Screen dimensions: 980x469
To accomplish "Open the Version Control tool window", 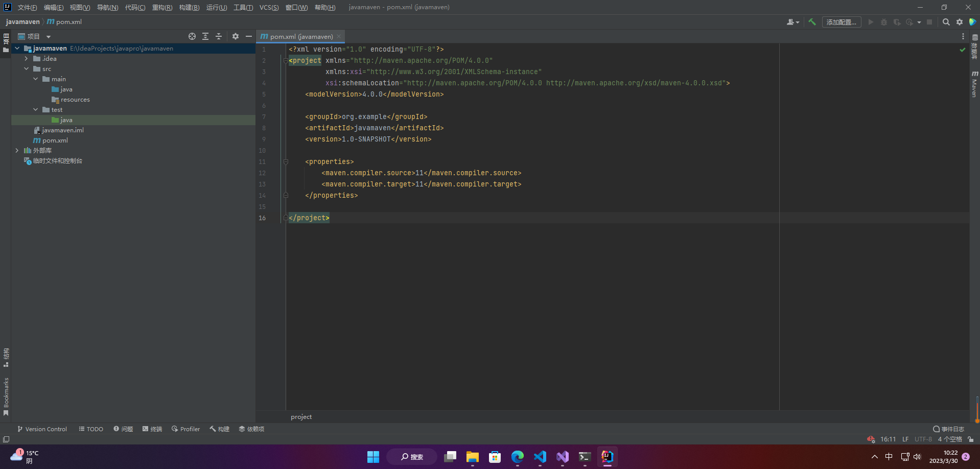I will [42, 429].
